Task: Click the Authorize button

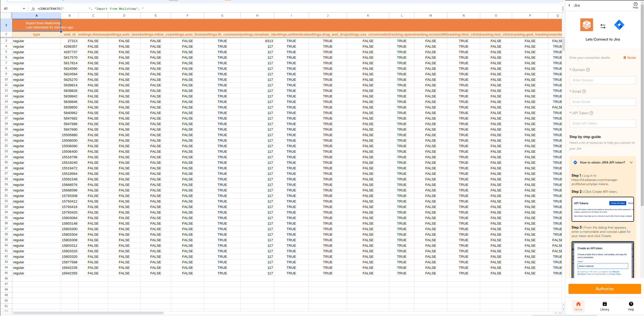Action: 605,289
